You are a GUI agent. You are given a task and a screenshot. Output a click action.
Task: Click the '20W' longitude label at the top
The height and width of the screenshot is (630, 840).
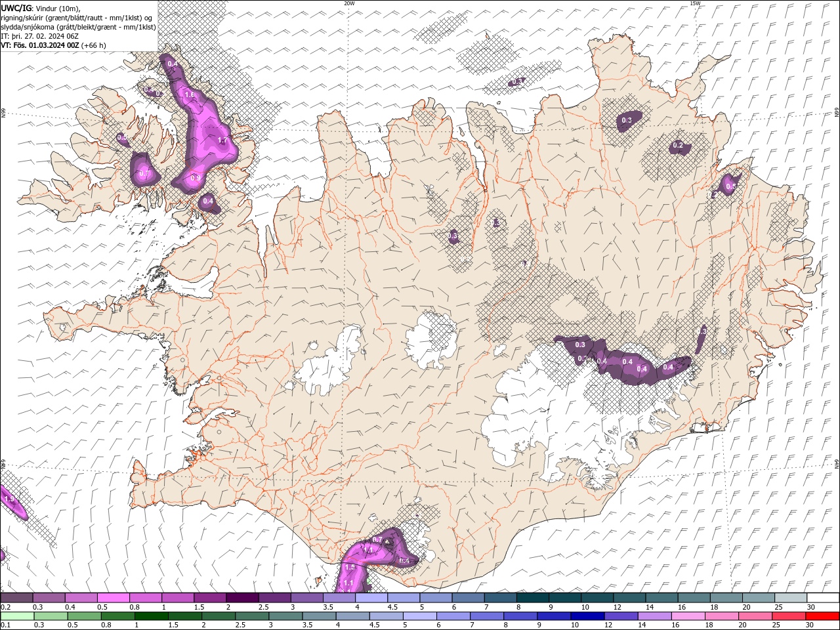pos(349,3)
